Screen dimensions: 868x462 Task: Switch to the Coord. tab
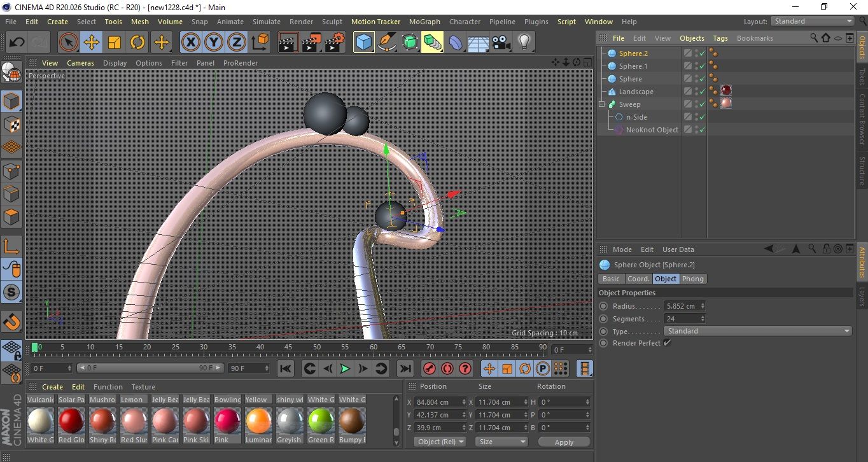pyautogui.click(x=638, y=279)
